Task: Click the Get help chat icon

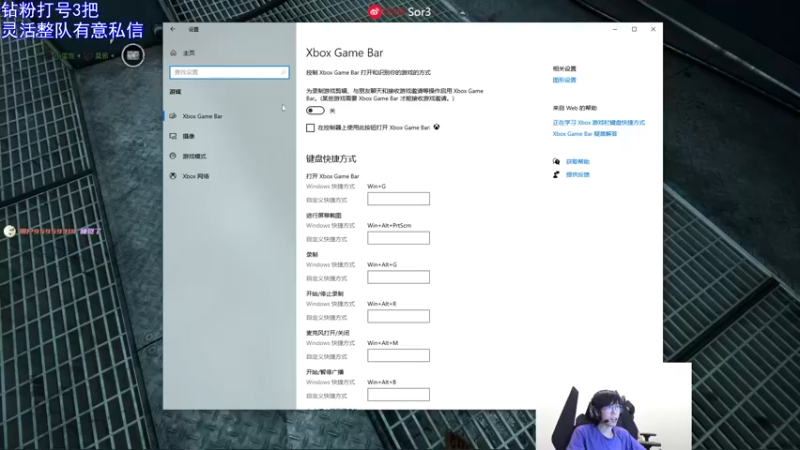Action: [556, 161]
